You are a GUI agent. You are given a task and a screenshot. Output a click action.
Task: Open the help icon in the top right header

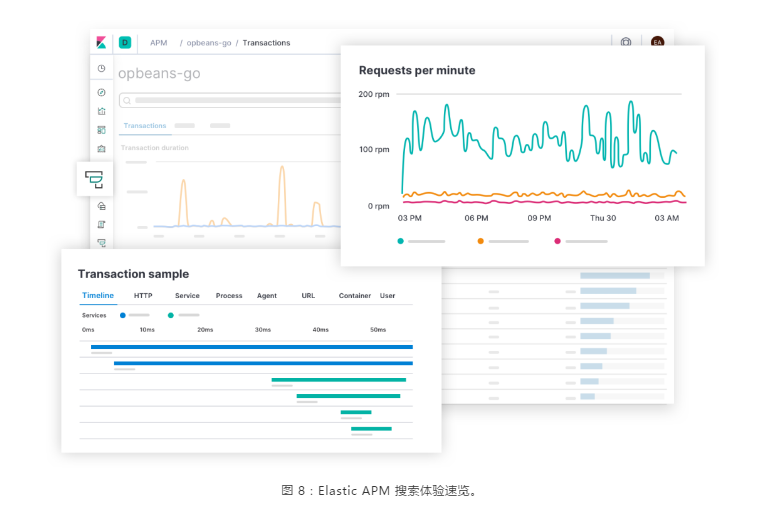pos(626,42)
